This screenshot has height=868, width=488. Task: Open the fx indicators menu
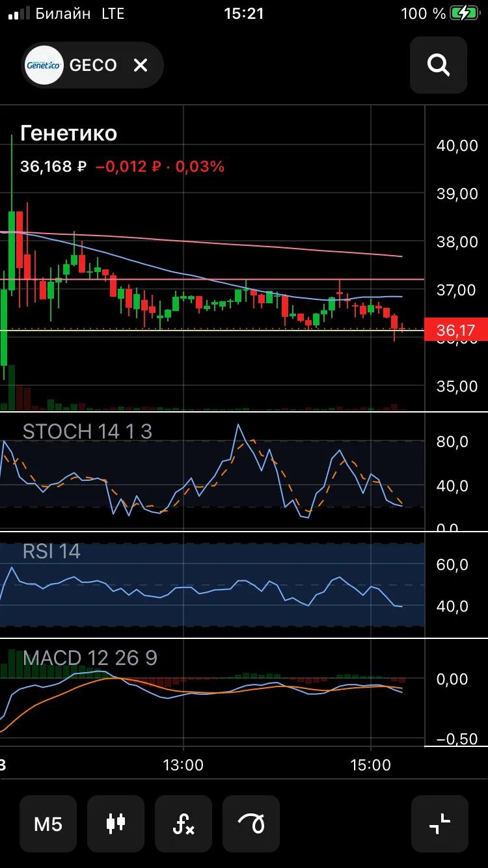[183, 824]
